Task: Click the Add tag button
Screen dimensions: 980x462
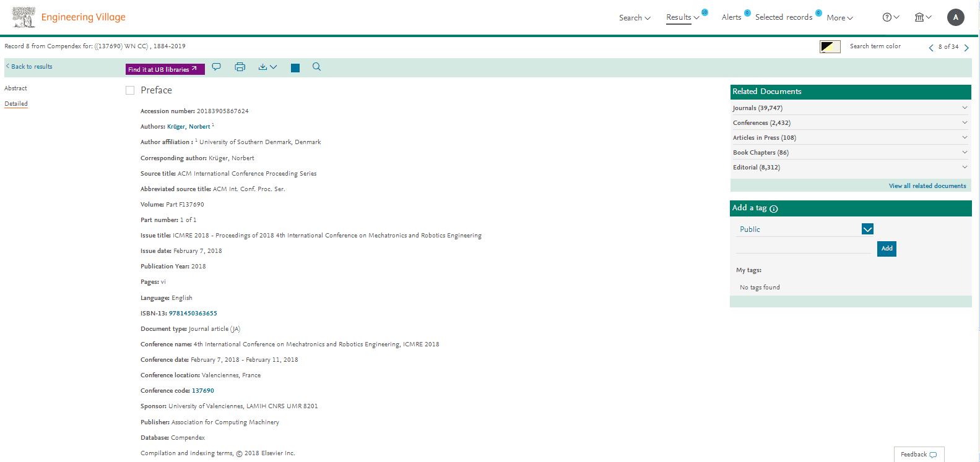Action: [x=887, y=249]
